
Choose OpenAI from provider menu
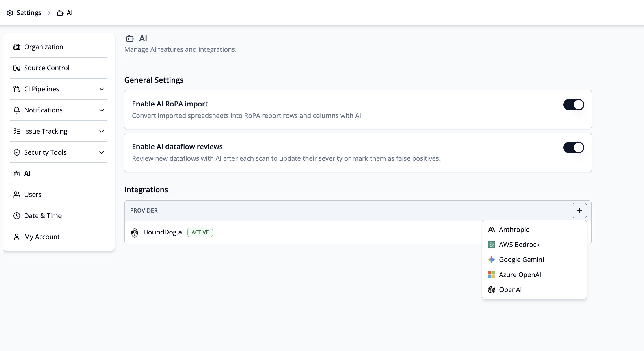(534, 290)
